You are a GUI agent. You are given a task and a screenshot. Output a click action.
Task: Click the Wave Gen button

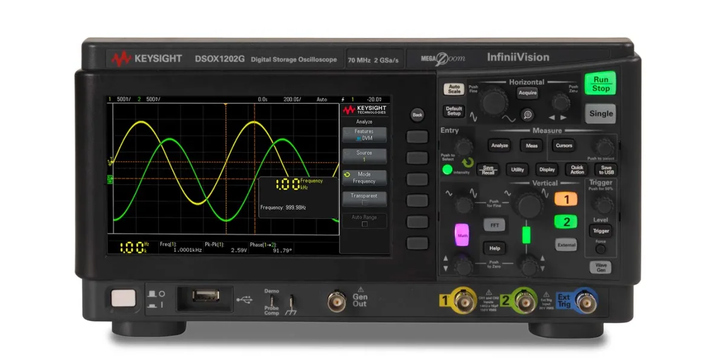pyautogui.click(x=600, y=268)
